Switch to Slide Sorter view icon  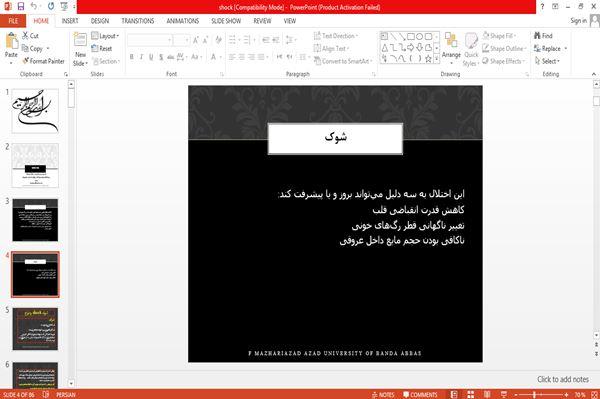click(471, 394)
